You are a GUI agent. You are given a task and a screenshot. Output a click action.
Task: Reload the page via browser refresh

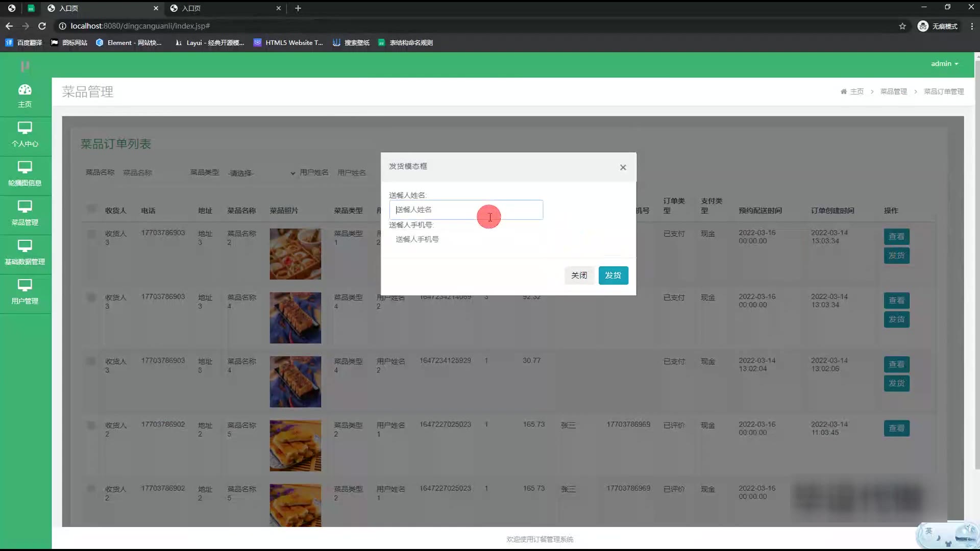[42, 26]
